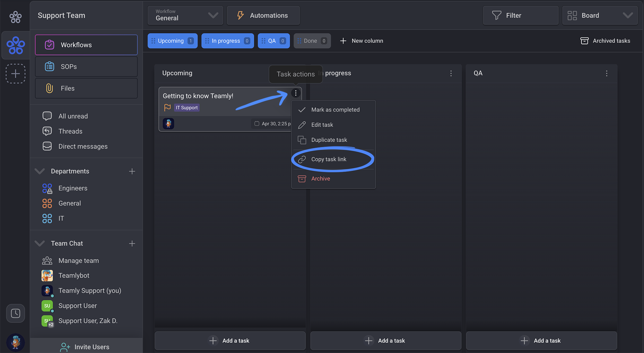The height and width of the screenshot is (353, 644).
Task: Click the Upcoming column header title
Action: (177, 73)
